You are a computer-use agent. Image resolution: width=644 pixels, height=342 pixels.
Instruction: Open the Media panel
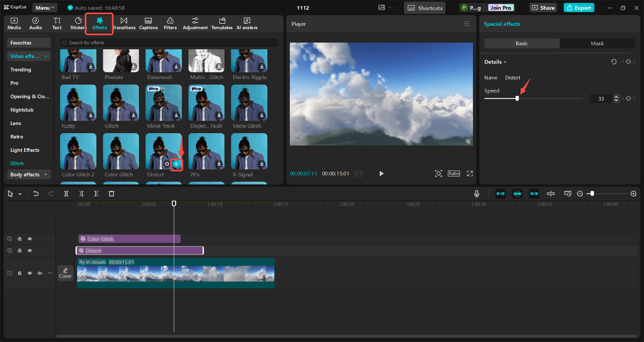[x=14, y=23]
